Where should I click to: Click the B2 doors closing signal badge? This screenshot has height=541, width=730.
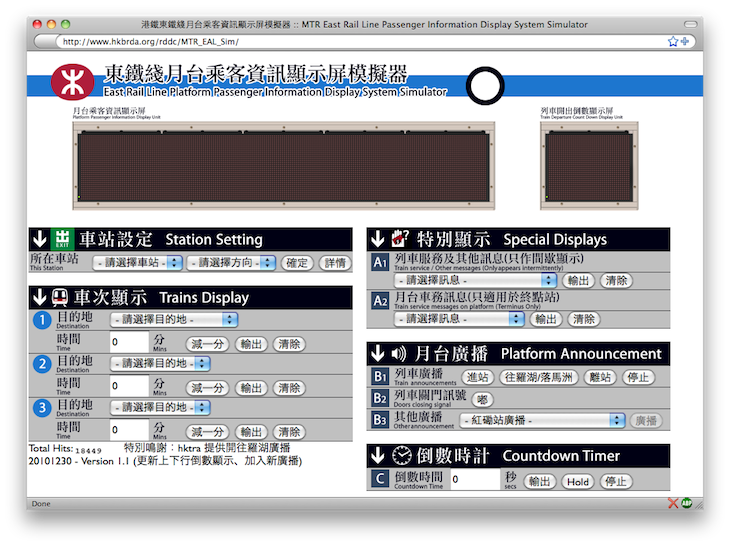tap(380, 398)
